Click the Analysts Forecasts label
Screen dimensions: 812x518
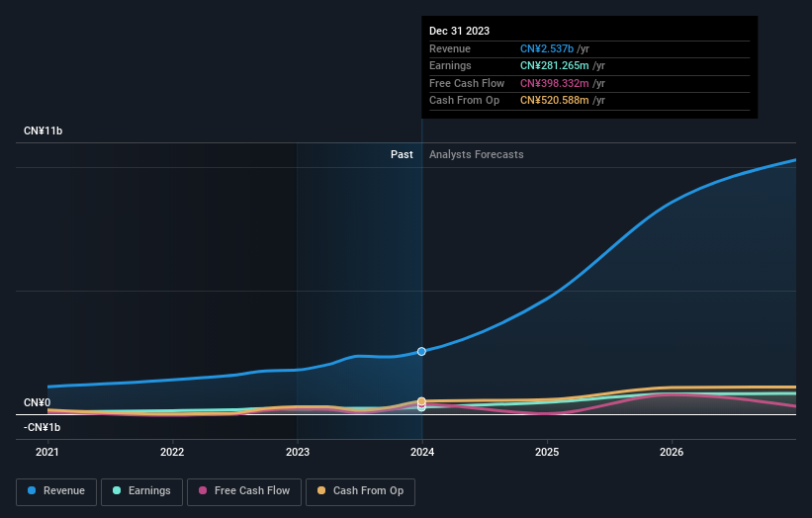pyautogui.click(x=477, y=154)
